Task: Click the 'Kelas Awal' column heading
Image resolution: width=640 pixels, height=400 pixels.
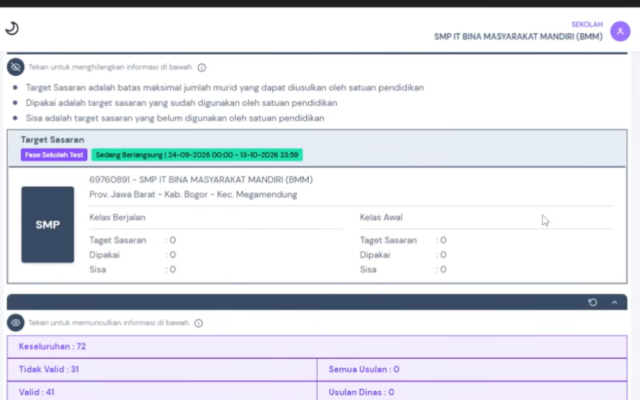Action: (x=381, y=217)
